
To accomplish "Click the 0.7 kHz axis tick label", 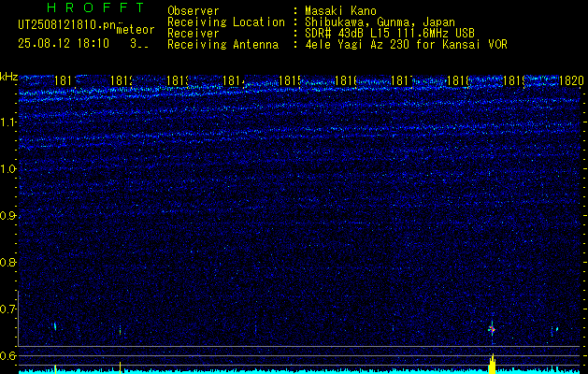I will (9, 309).
